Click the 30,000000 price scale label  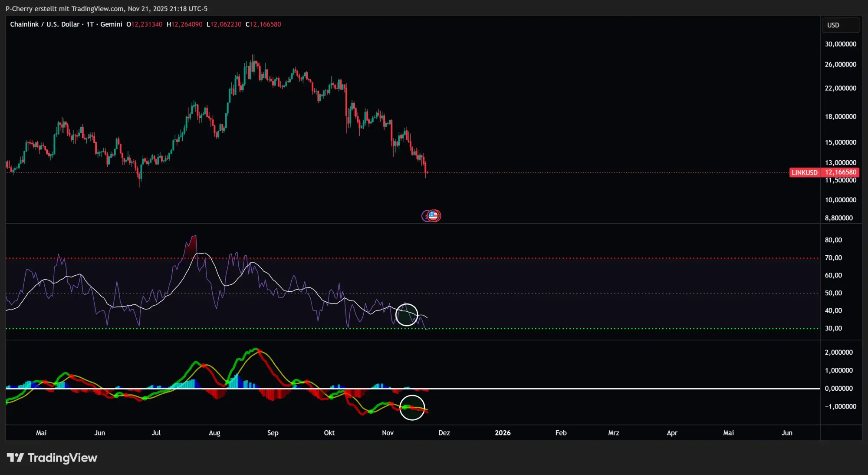click(x=840, y=44)
